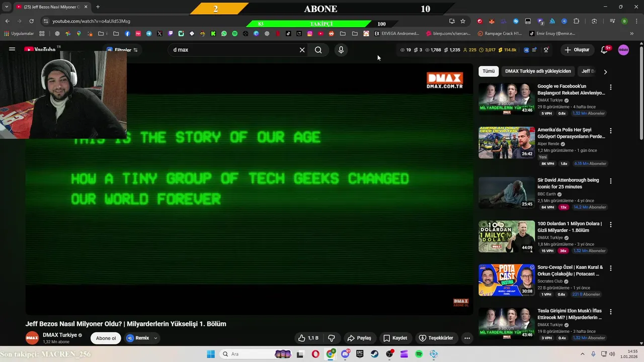Open Sir David Attenborough video thumbnail
Image resolution: width=644 pixels, height=362 pixels.
coord(507,193)
